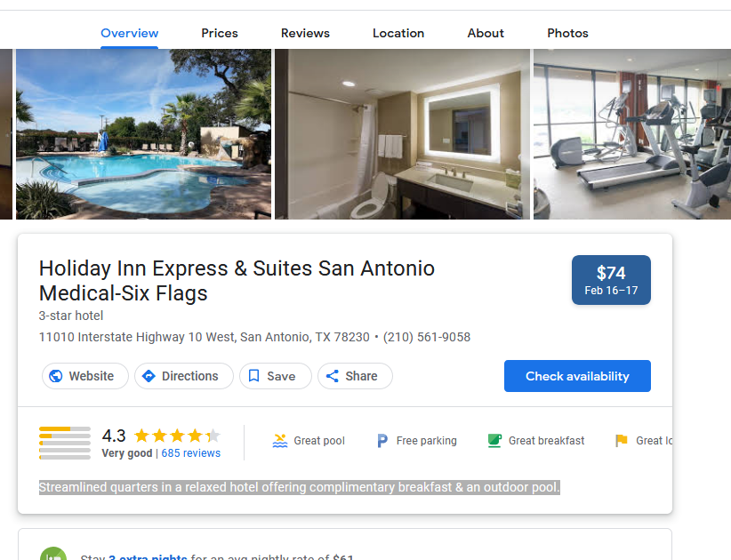Click the hotel name heading

(x=237, y=281)
